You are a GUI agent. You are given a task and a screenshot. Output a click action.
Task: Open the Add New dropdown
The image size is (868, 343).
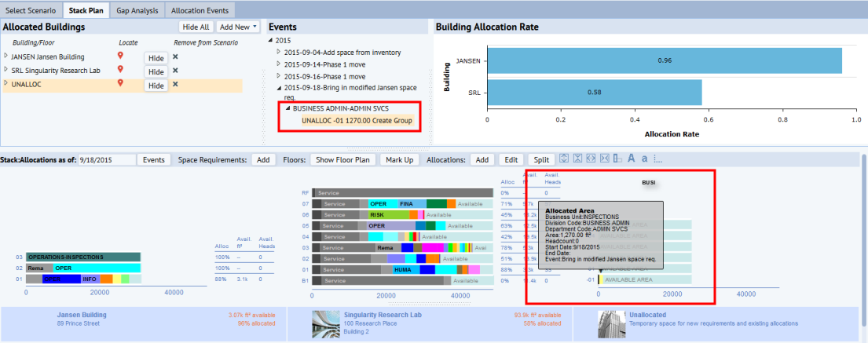click(238, 27)
